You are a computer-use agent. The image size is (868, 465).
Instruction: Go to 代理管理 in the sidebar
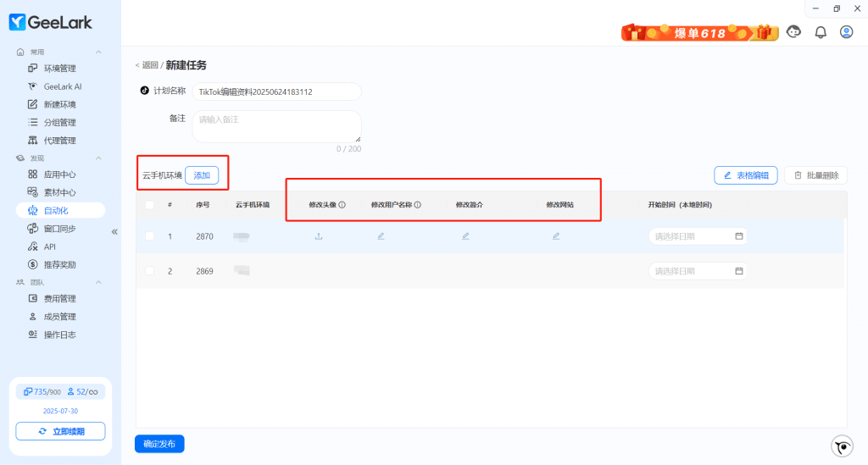pos(59,141)
